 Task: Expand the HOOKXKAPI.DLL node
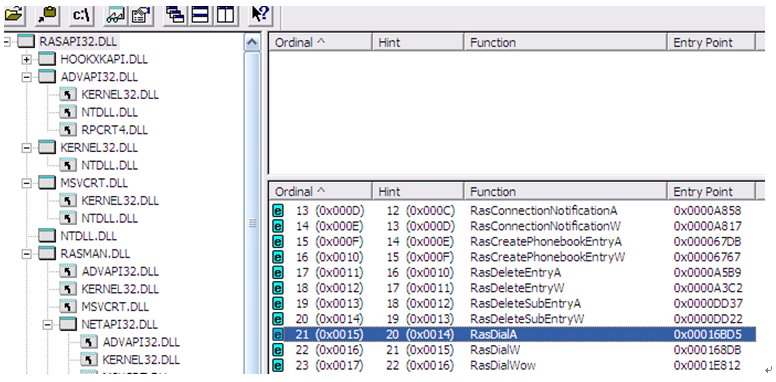(x=27, y=60)
